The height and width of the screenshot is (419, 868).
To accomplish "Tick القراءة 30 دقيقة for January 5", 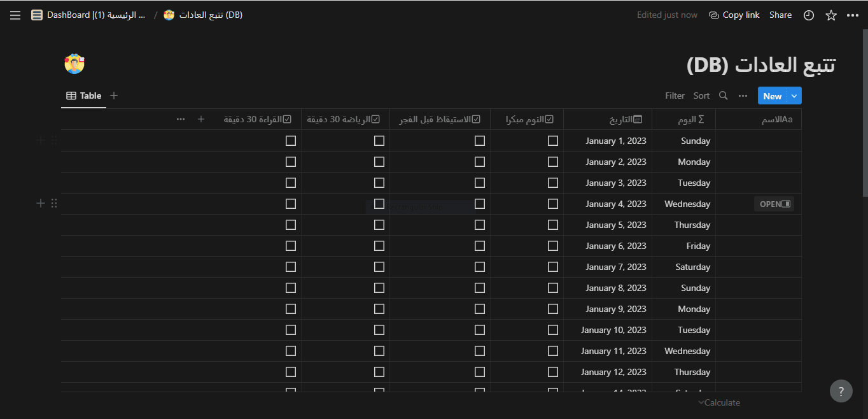I will [291, 225].
